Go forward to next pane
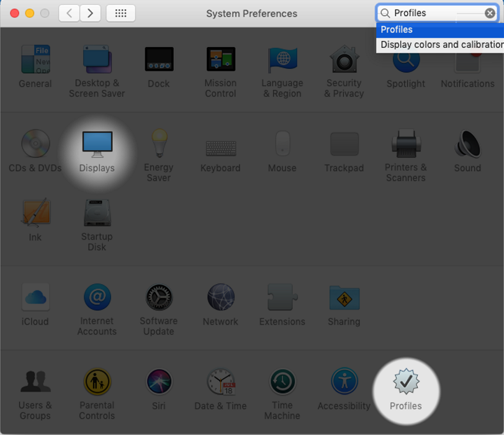504x435 pixels. point(91,13)
